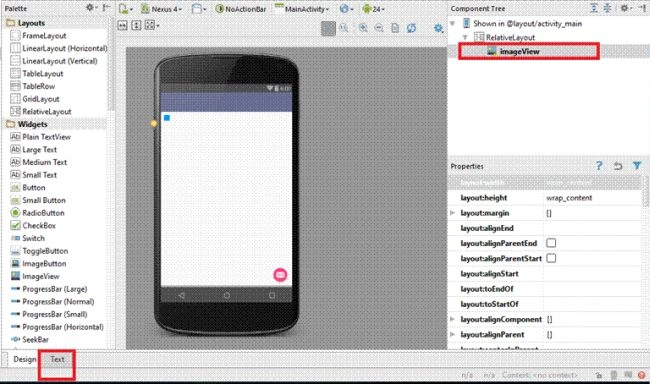This screenshot has height=384, width=650.
Task: Click the NoActionBar theme button
Action: coord(240,9)
